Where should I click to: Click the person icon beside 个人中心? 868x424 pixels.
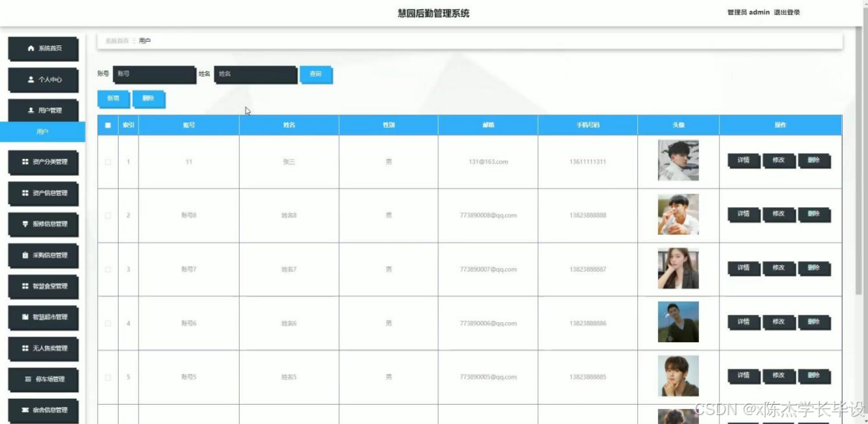click(31, 79)
